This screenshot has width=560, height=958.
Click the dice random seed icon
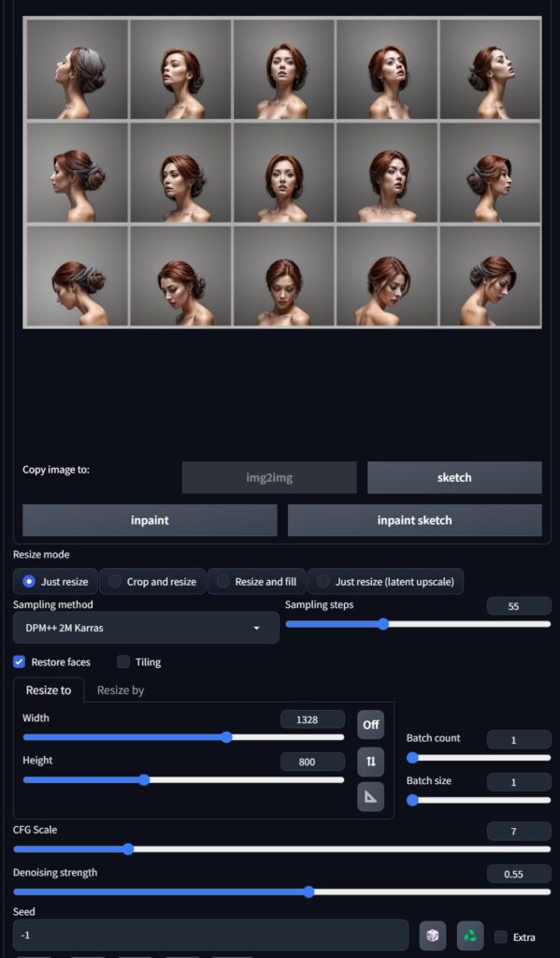432,936
